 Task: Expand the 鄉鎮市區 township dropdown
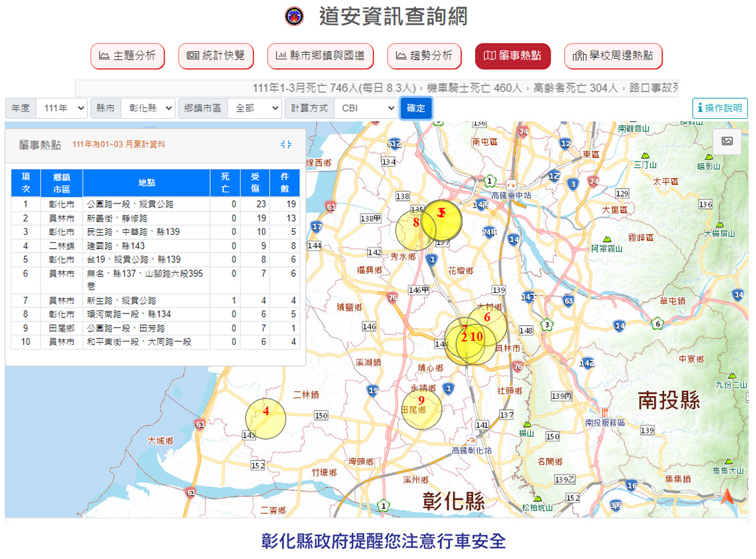(254, 108)
